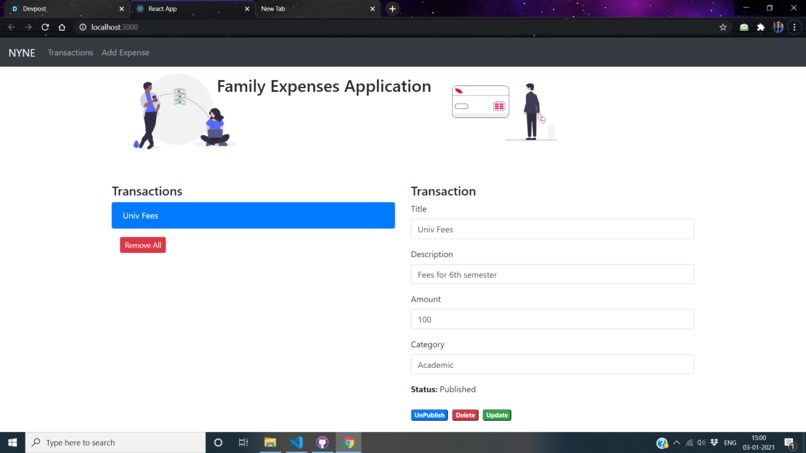
Task: Select the Univ Fees transaction
Action: [253, 215]
